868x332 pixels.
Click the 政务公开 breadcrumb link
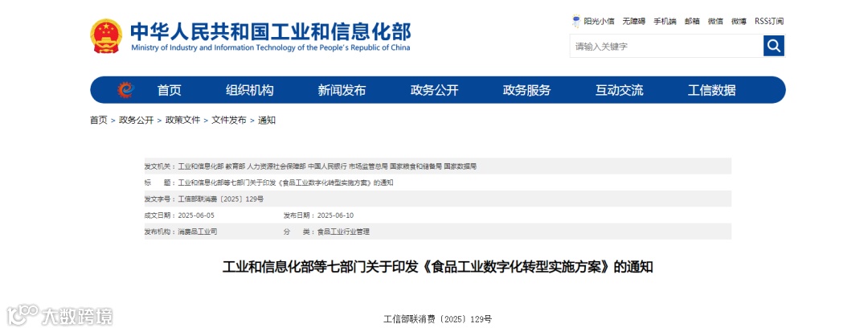pos(136,120)
